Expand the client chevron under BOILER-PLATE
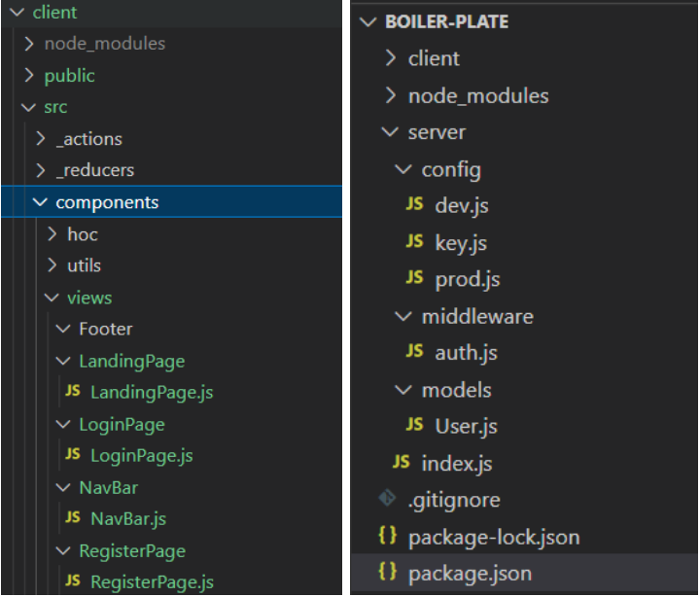This screenshot has height=597, width=700. 390,58
